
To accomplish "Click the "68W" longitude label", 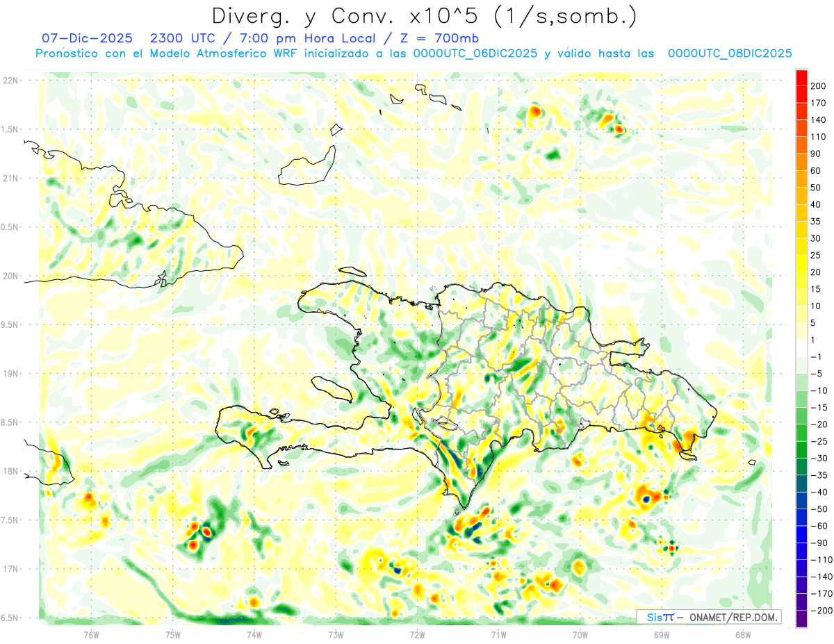I will point(743,634).
